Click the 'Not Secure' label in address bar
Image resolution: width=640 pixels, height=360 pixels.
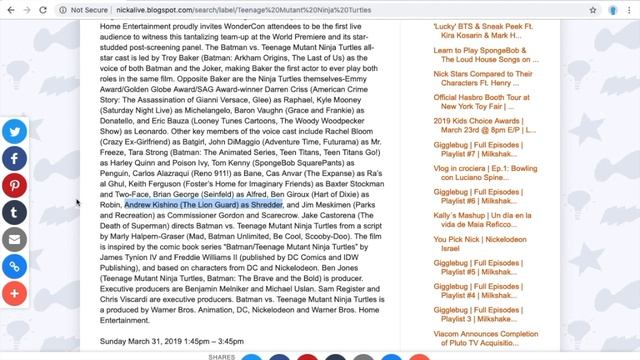89,10
